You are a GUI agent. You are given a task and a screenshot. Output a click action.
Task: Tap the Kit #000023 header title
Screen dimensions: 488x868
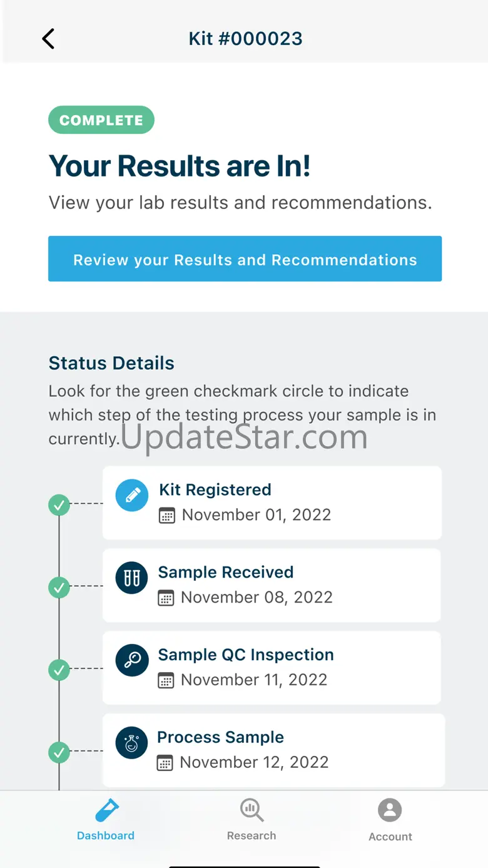click(x=245, y=39)
